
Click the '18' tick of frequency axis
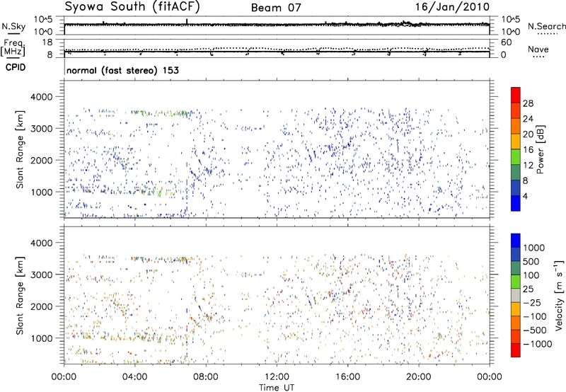(47, 42)
